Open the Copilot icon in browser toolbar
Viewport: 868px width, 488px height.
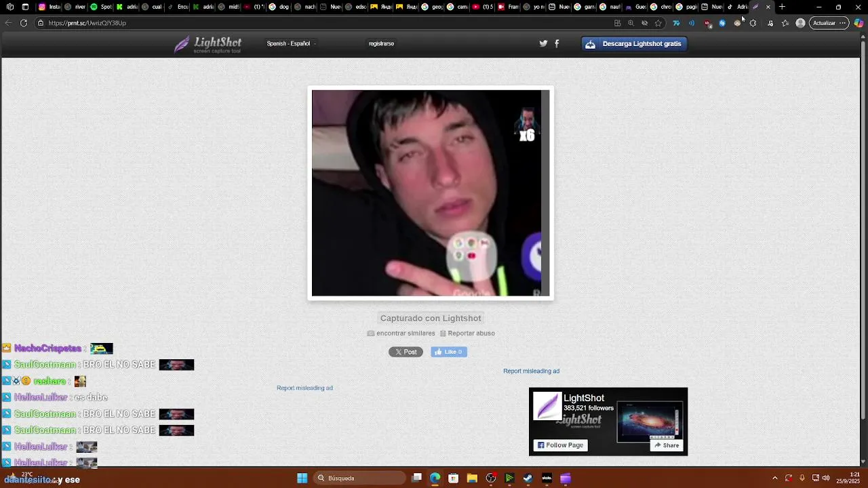(859, 23)
